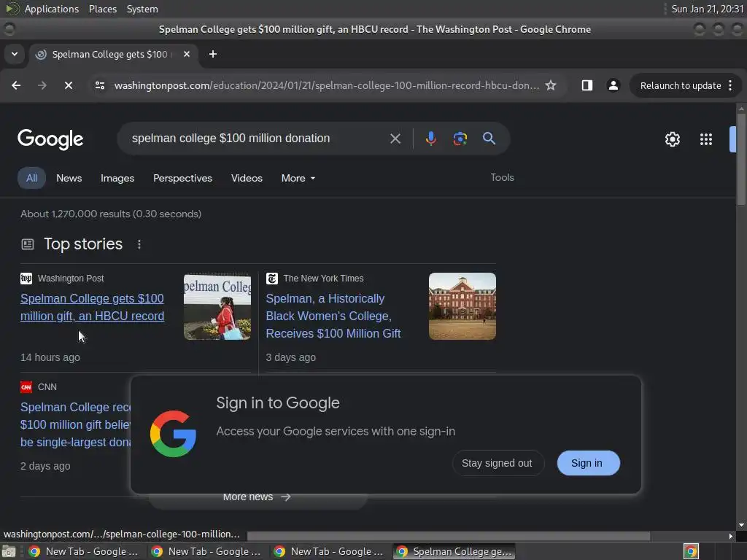The width and height of the screenshot is (747, 560).
Task: Click the washingtonpost.com address bar URL
Action: click(327, 86)
